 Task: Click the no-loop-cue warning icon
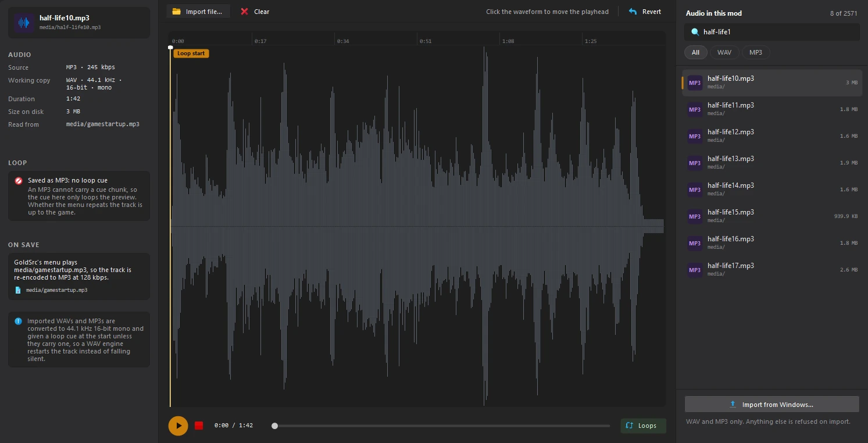tap(19, 181)
